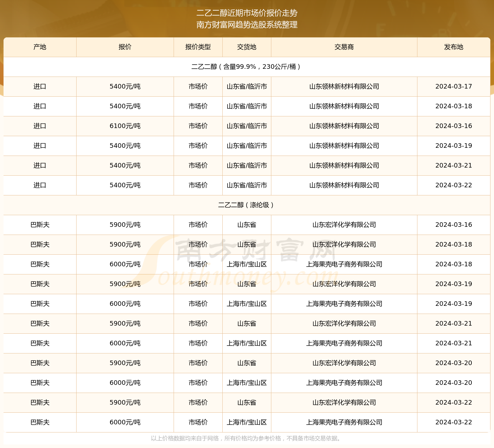494x448 pixels.
Task: Click date '2024-03-20' in the 山东宏洋化学 row
Action: [454, 363]
